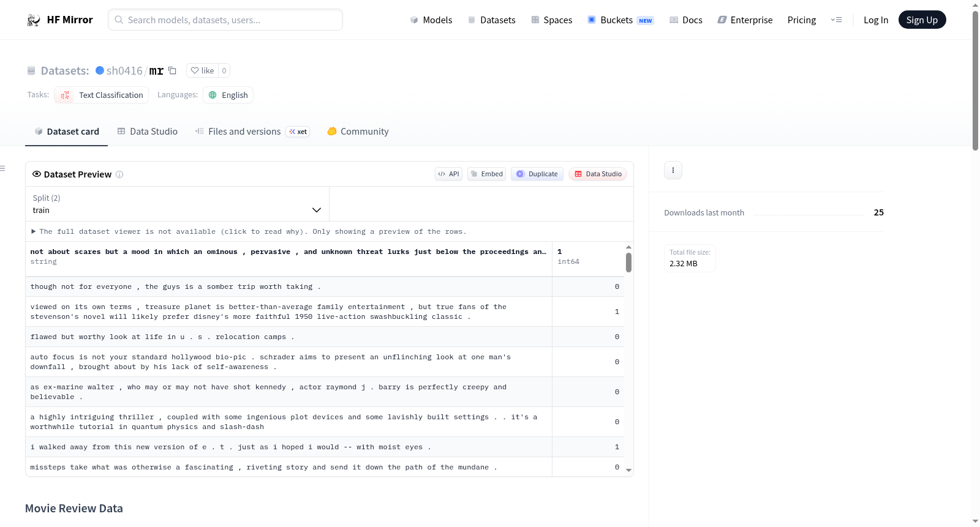Click the HF Mirror logo
This screenshot has height=527, width=980.
[59, 20]
